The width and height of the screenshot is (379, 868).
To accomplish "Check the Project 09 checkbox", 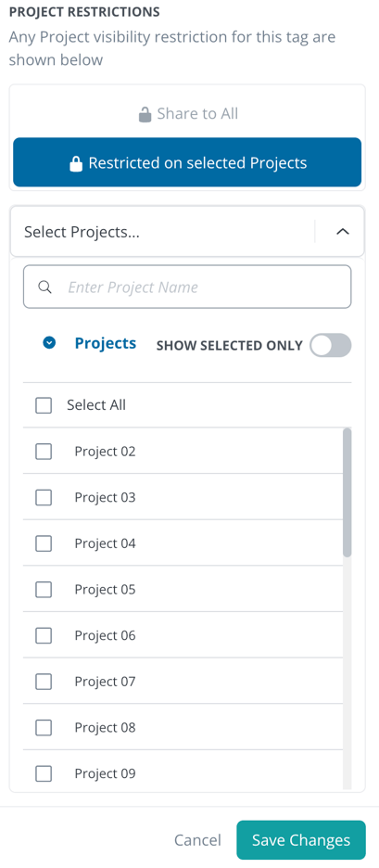I will [x=44, y=773].
